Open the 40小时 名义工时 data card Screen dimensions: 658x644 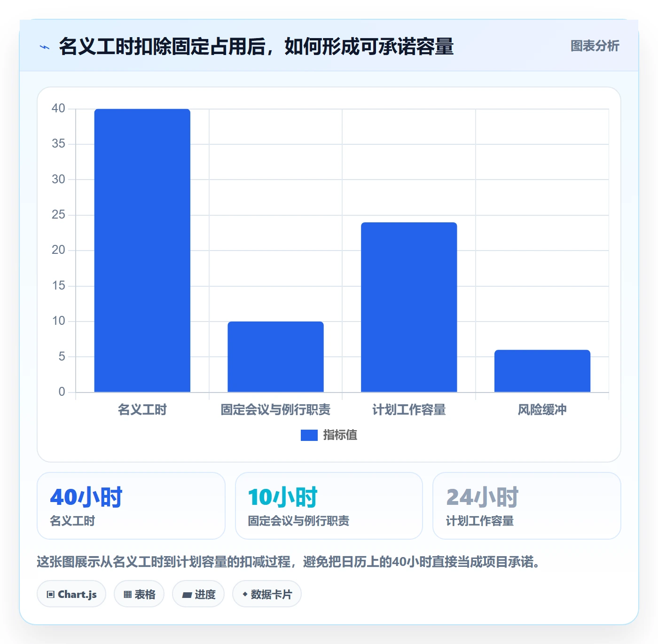[131, 506]
